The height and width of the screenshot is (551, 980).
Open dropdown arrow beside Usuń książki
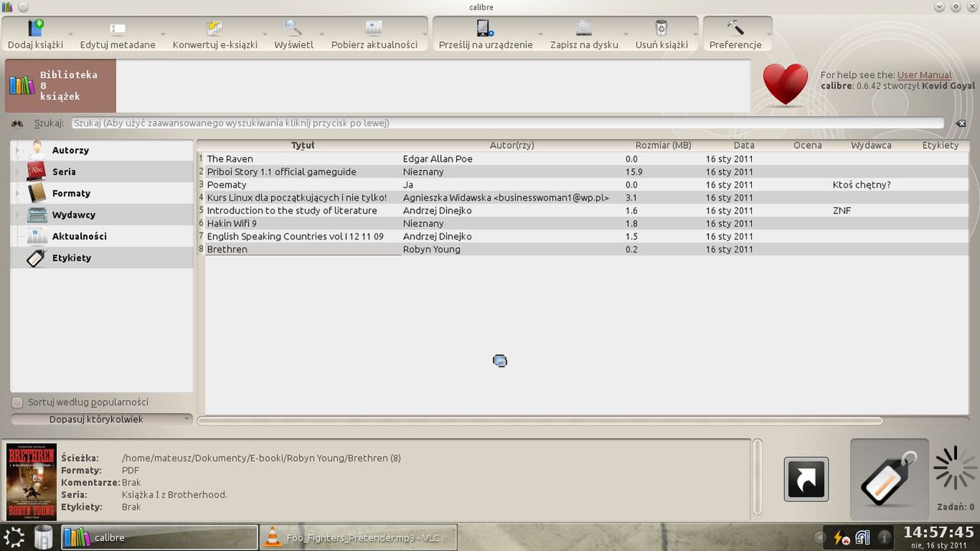tap(694, 34)
